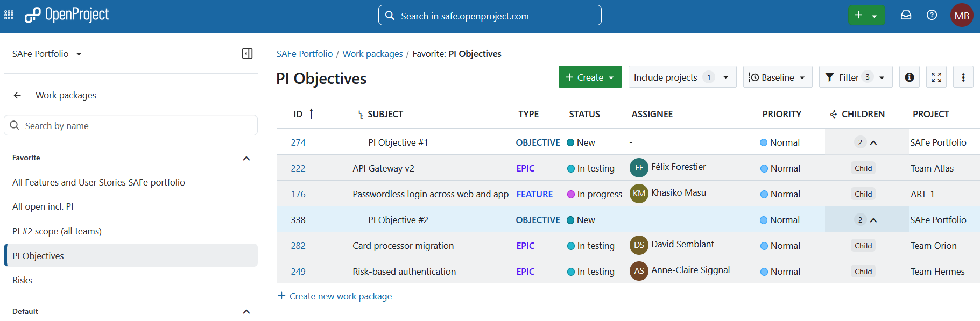The width and height of the screenshot is (980, 321).
Task: Collapse the Default section
Action: [246, 312]
